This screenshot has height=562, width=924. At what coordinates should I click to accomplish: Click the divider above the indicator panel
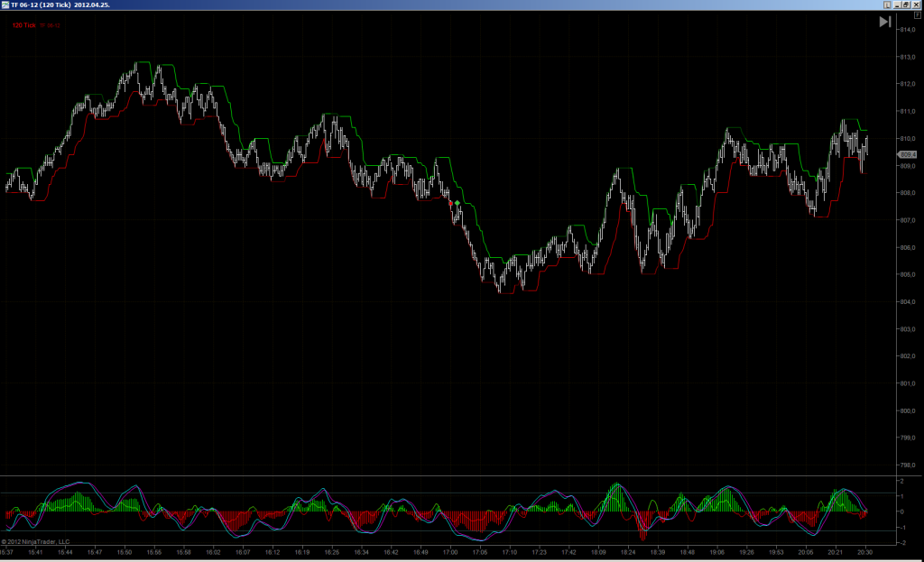click(x=448, y=475)
